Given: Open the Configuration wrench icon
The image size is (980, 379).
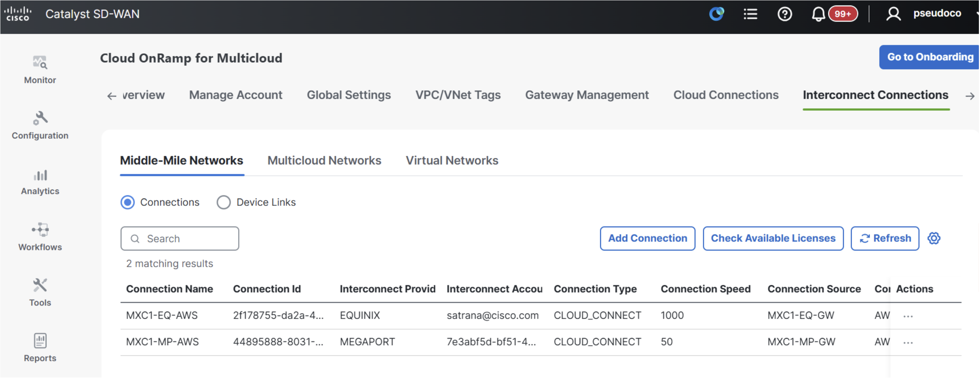Looking at the screenshot, I should 40,118.
